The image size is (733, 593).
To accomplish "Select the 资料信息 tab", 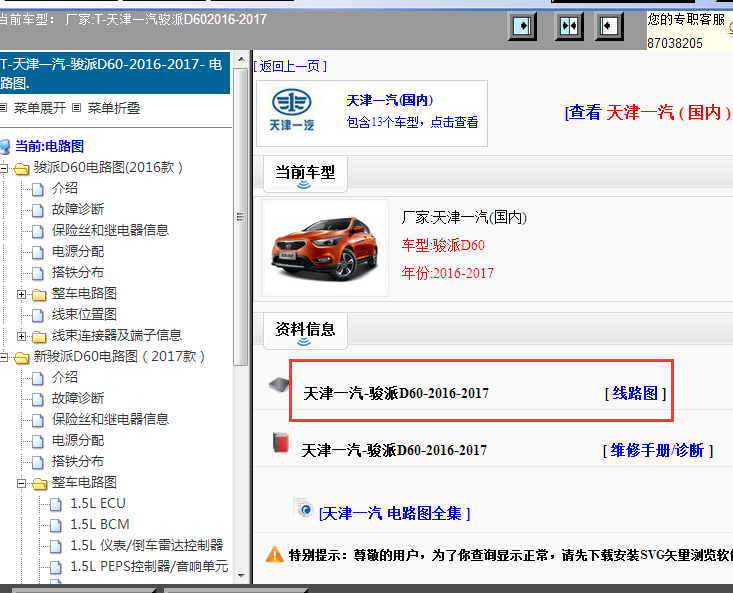I will 305,330.
